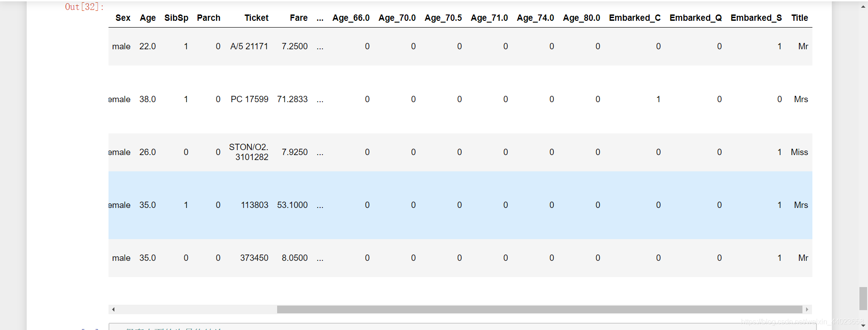Image resolution: width=868 pixels, height=330 pixels.
Task: Click the Embarked_C column header
Action: tap(635, 18)
